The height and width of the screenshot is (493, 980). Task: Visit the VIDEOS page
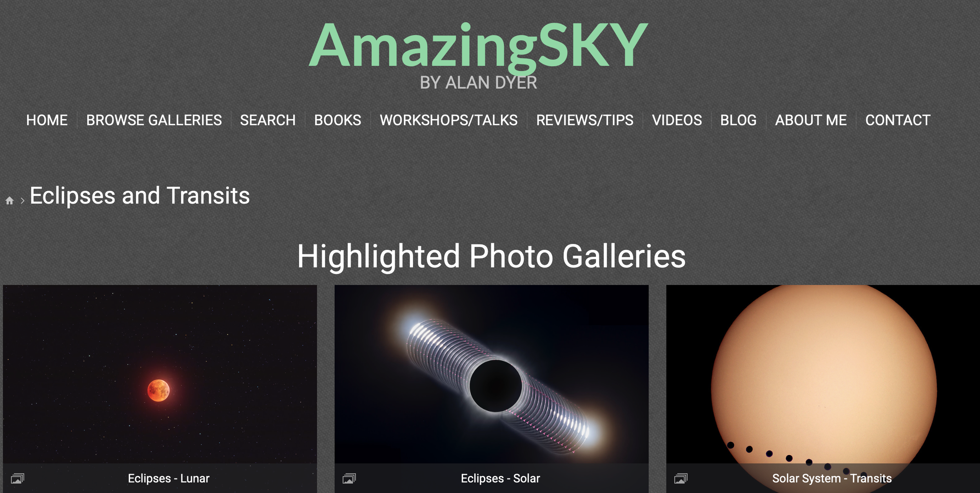[677, 120]
